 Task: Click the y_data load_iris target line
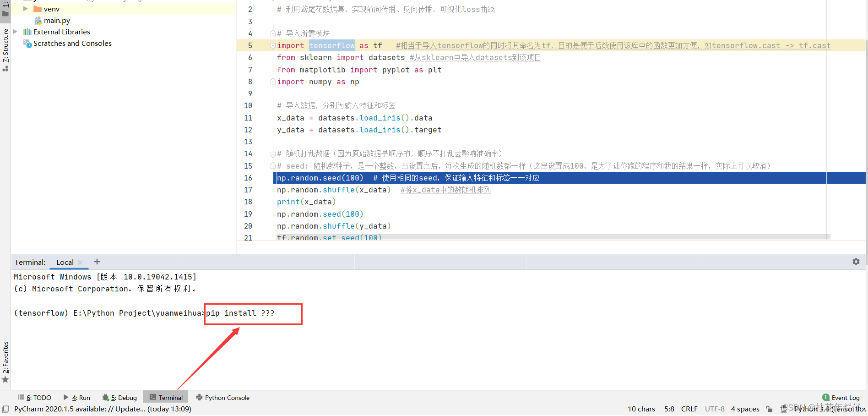click(x=359, y=130)
